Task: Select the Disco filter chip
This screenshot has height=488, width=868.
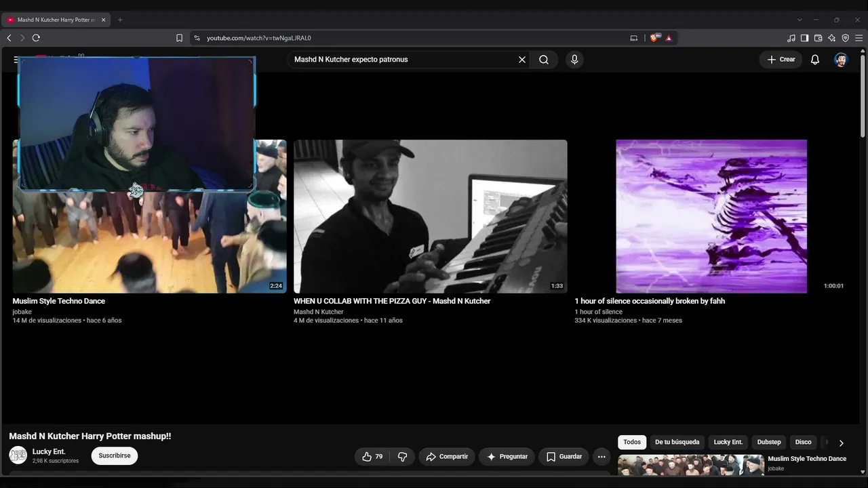Action: pyautogui.click(x=804, y=442)
